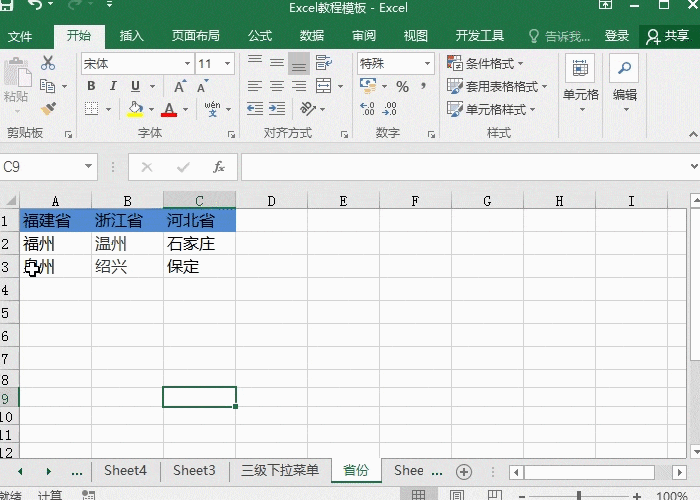Decrease indent icon

[255, 108]
